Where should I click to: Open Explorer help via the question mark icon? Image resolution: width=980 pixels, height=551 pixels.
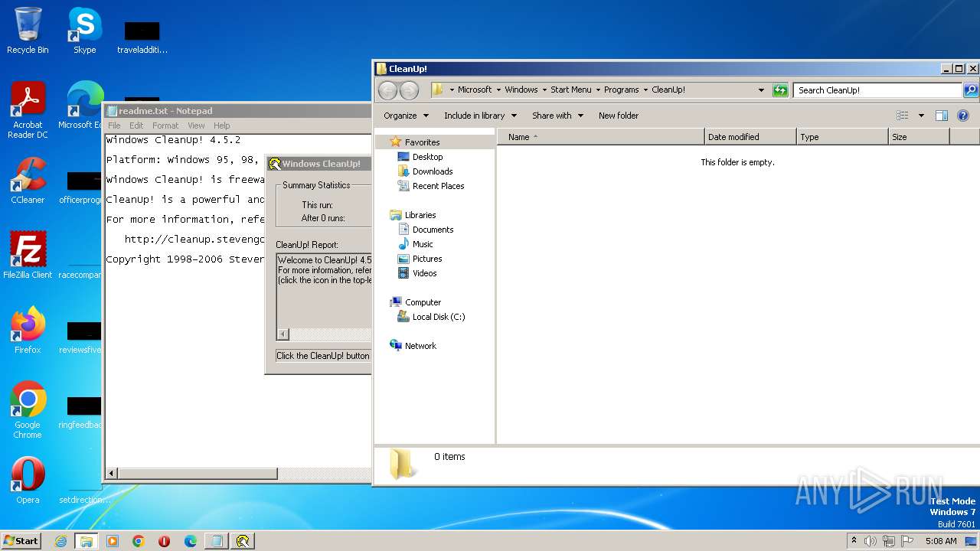coord(963,116)
